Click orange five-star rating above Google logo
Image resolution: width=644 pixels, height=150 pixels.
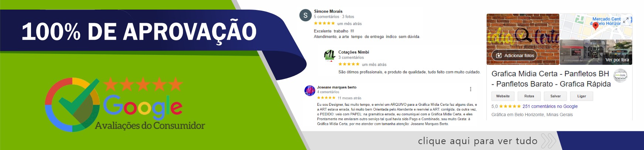(x=143, y=84)
